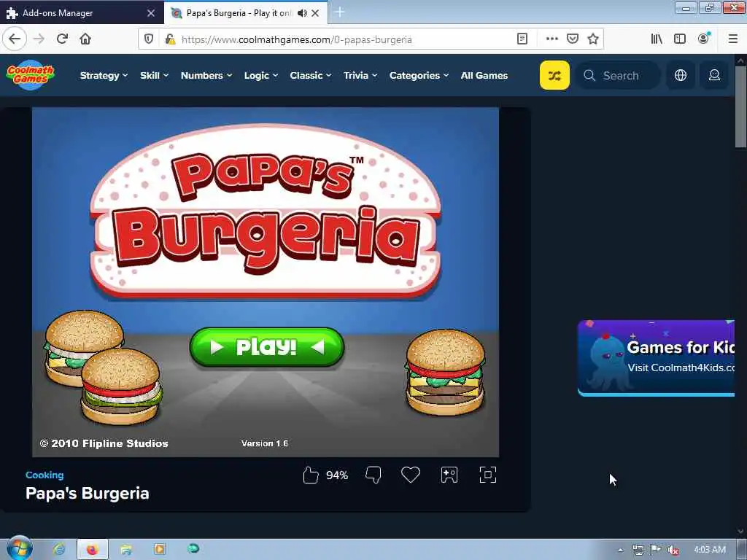Click the page vertical scrollbar thumb
Screen dimensions: 747x560
click(x=740, y=107)
